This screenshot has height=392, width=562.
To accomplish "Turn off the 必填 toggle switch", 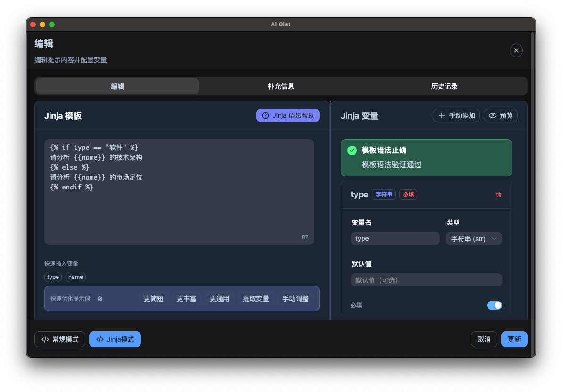I will coord(495,305).
